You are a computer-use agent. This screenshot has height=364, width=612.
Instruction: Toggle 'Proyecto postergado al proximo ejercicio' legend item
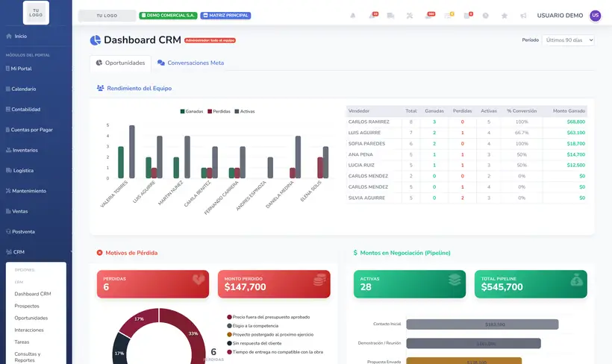[270, 335]
